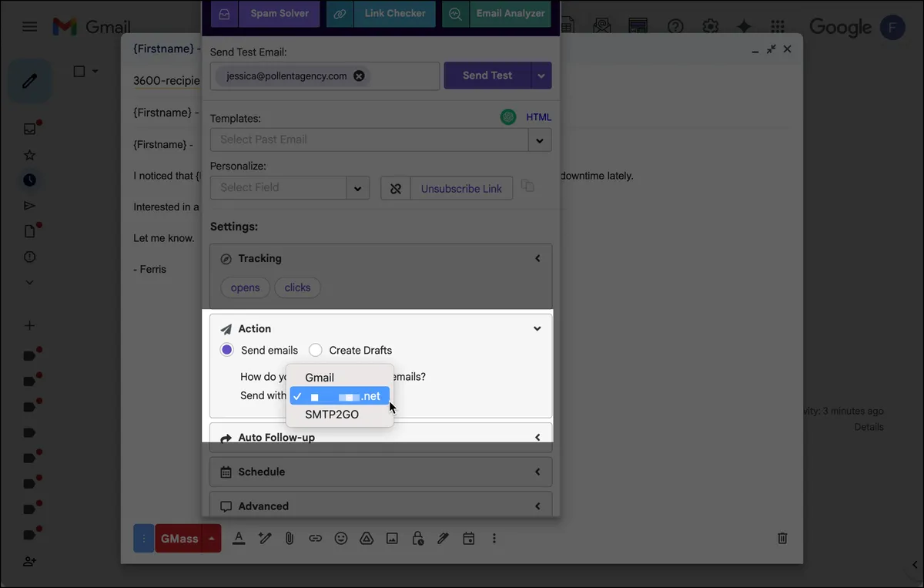Viewport: 924px width, 588px height.
Task: Click the insert signature pen icon
Action: (x=443, y=538)
